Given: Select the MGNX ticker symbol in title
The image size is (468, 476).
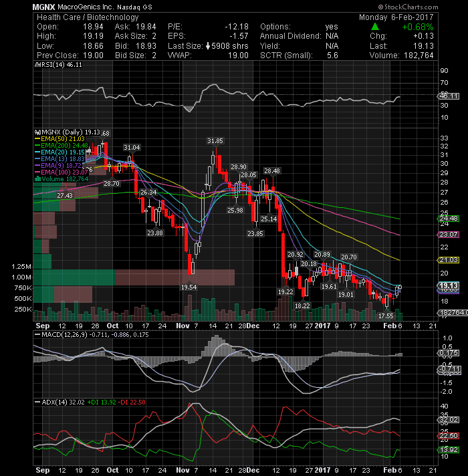Looking at the screenshot, I should tap(43, 7).
